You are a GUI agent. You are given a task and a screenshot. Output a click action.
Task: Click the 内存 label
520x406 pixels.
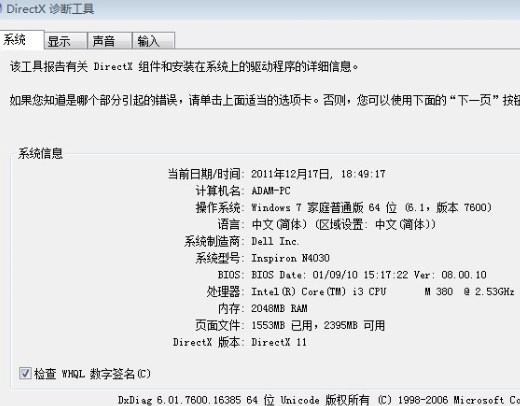[x=231, y=308]
